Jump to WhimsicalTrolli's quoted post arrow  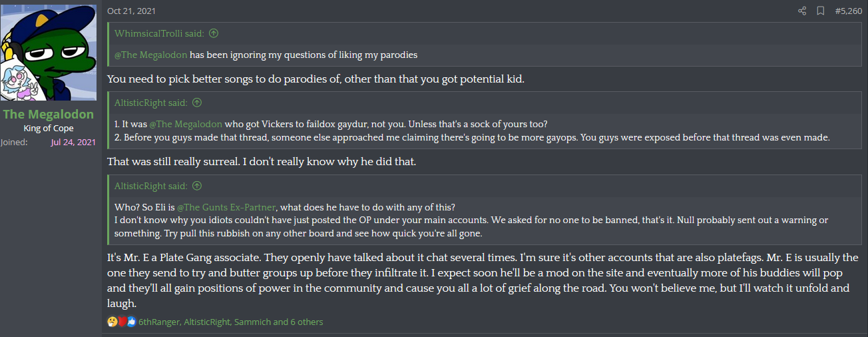click(214, 33)
